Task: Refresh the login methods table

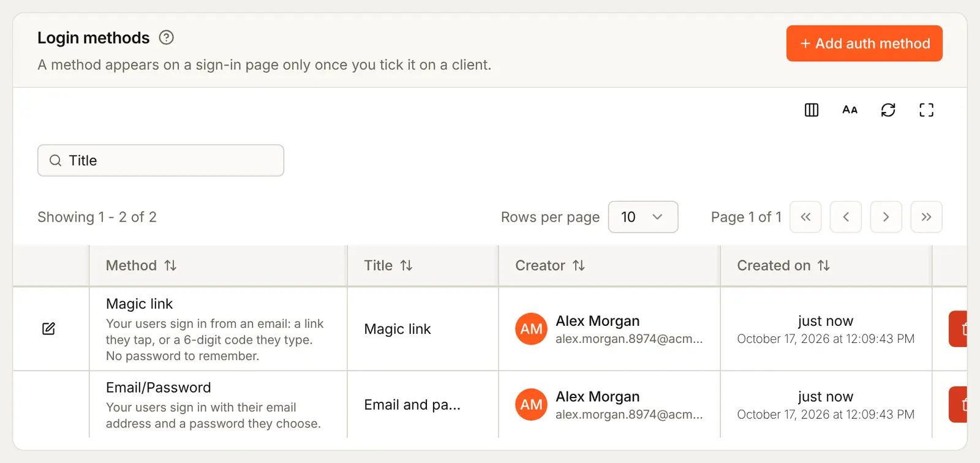Action: click(x=888, y=110)
